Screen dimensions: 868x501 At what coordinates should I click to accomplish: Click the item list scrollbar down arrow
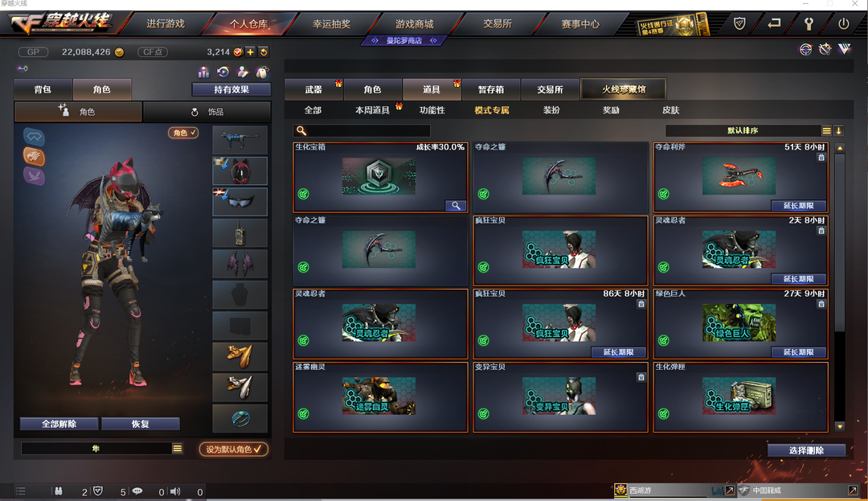pyautogui.click(x=840, y=426)
